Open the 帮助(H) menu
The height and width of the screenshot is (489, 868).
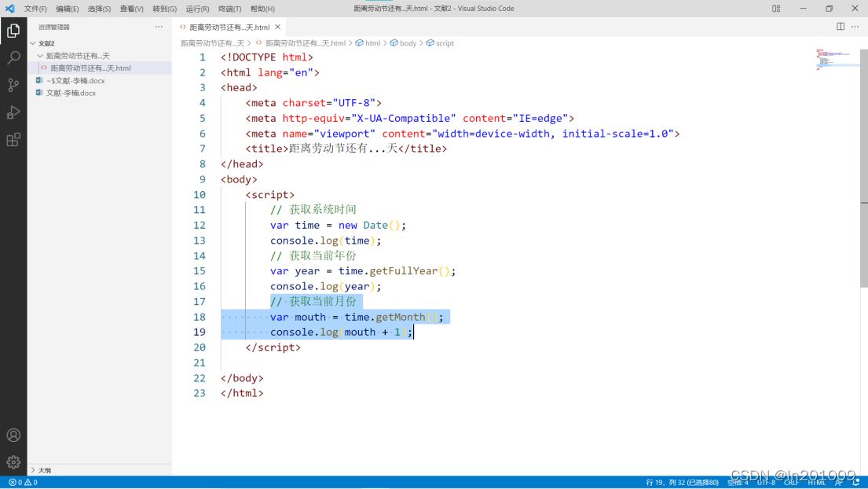[x=262, y=9]
